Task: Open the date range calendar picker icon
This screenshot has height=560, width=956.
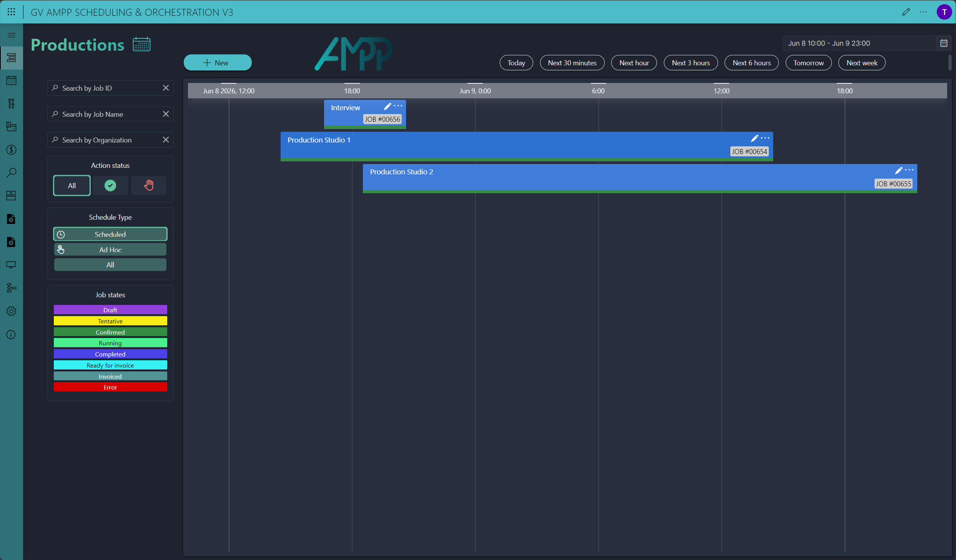Action: [x=944, y=43]
